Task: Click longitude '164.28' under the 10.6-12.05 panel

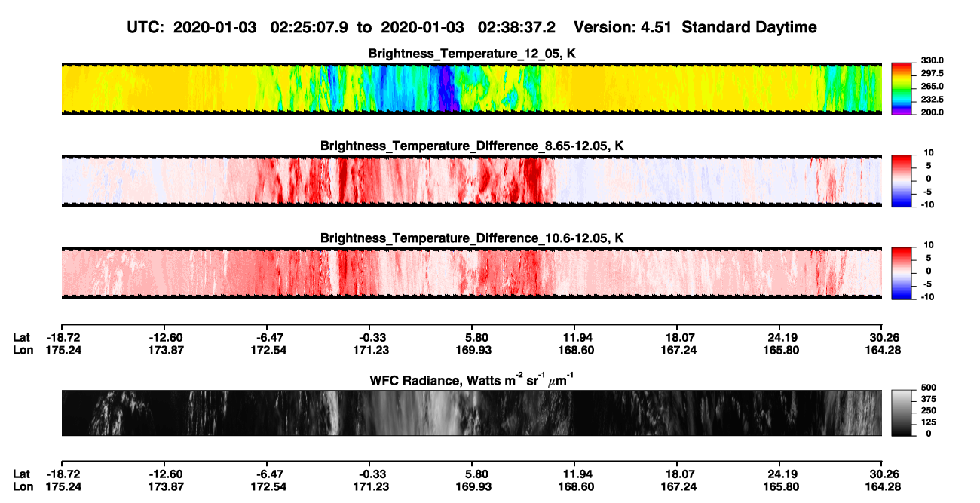Action: tap(883, 350)
